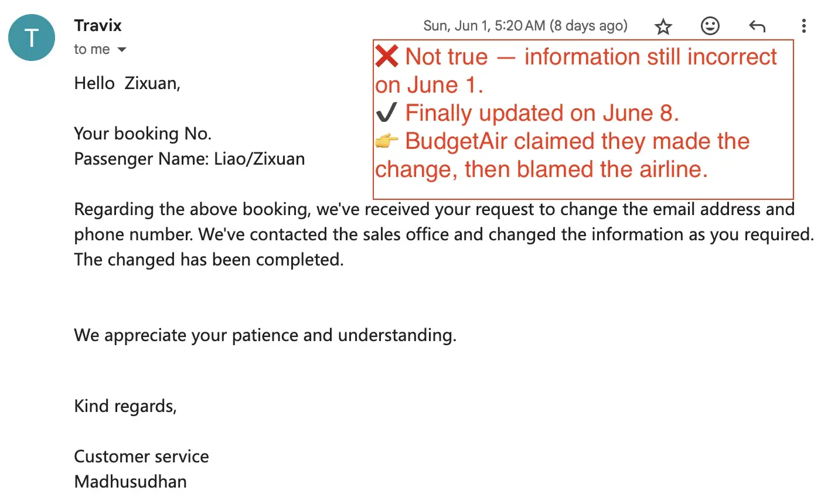Click the Travix sender name

coord(98,25)
